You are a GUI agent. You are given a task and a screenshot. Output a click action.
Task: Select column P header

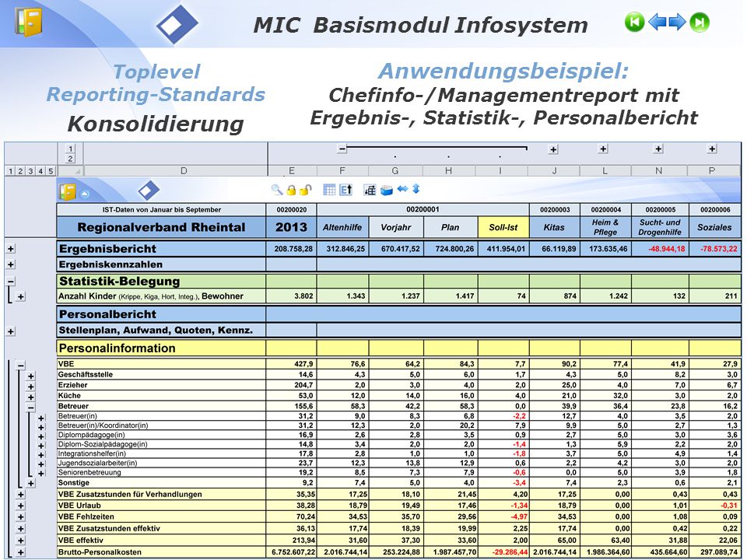pos(714,170)
